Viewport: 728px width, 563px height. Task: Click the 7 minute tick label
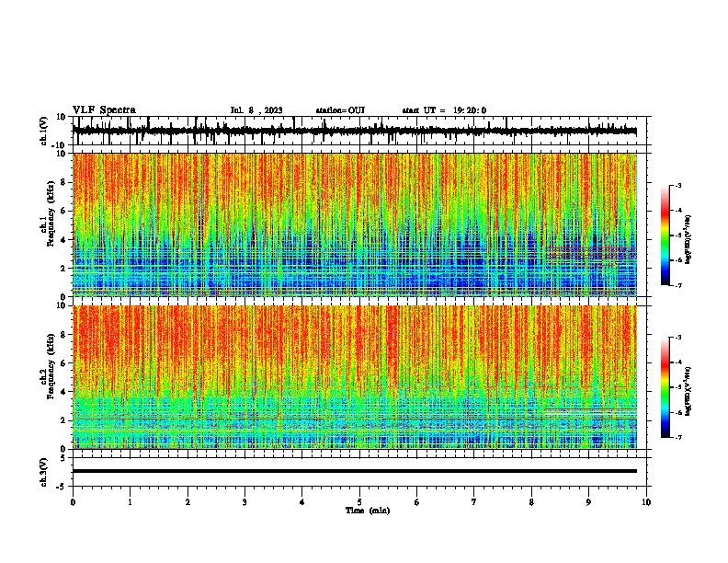(x=474, y=502)
